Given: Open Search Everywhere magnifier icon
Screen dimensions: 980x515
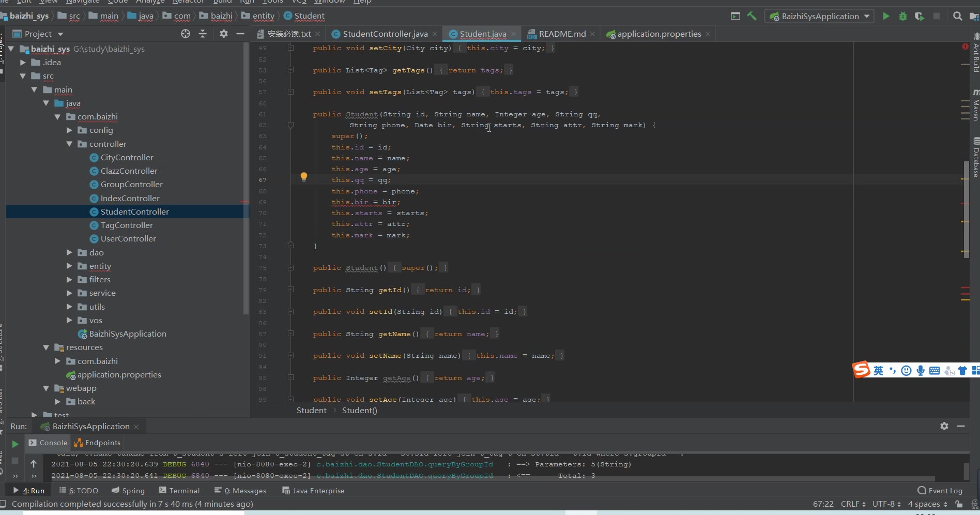Looking at the screenshot, I should click(957, 17).
